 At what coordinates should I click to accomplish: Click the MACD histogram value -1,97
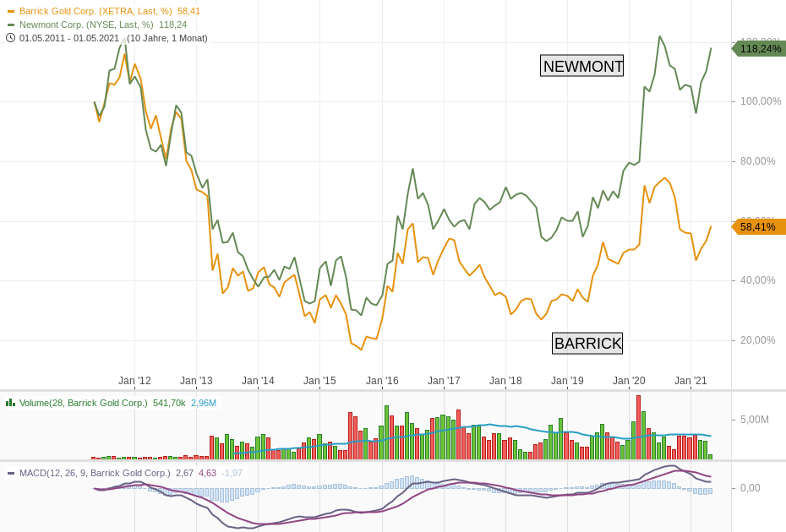point(232,473)
